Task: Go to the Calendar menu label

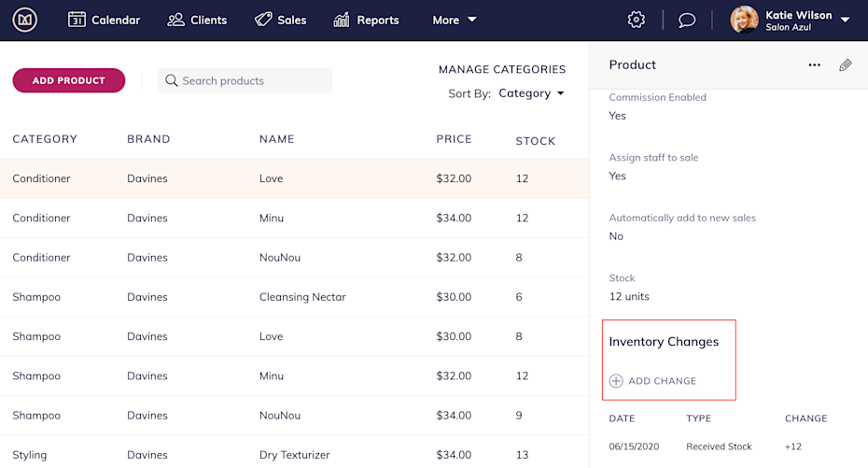Action: 116,20
